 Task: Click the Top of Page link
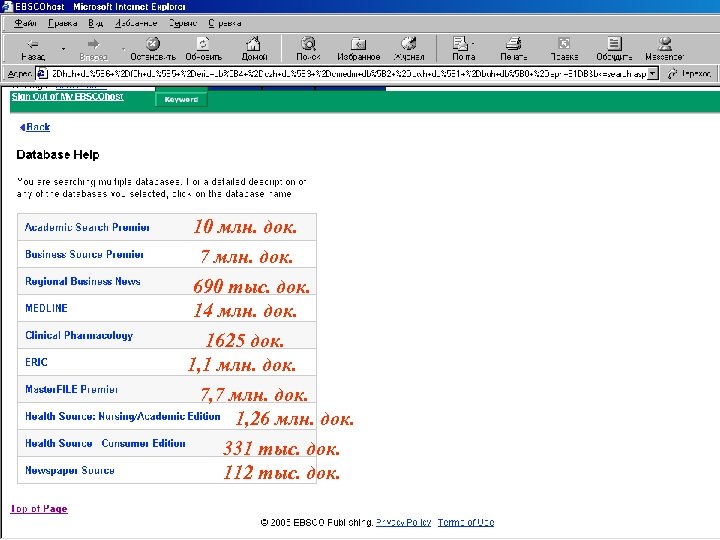[39, 509]
